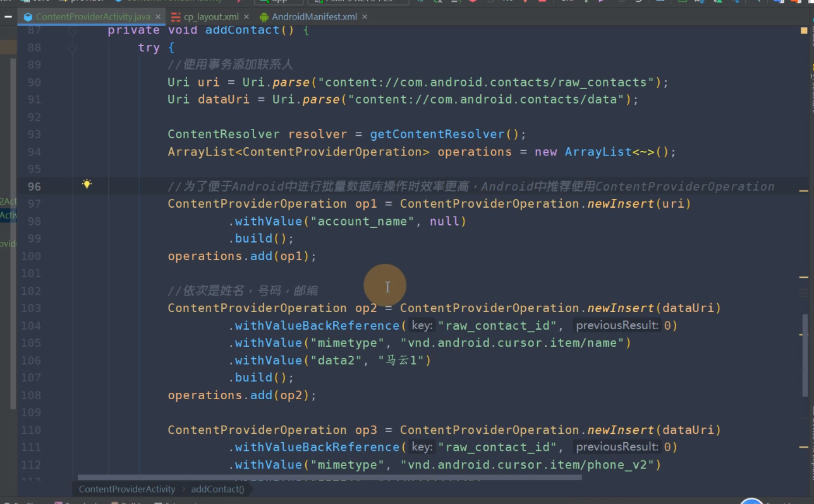Click line number 96 in the gutter

point(34,186)
